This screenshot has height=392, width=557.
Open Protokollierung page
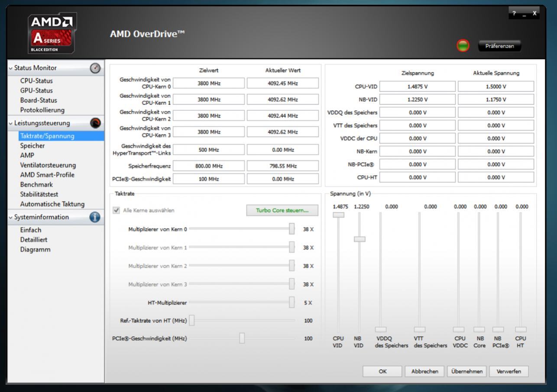[x=42, y=110]
